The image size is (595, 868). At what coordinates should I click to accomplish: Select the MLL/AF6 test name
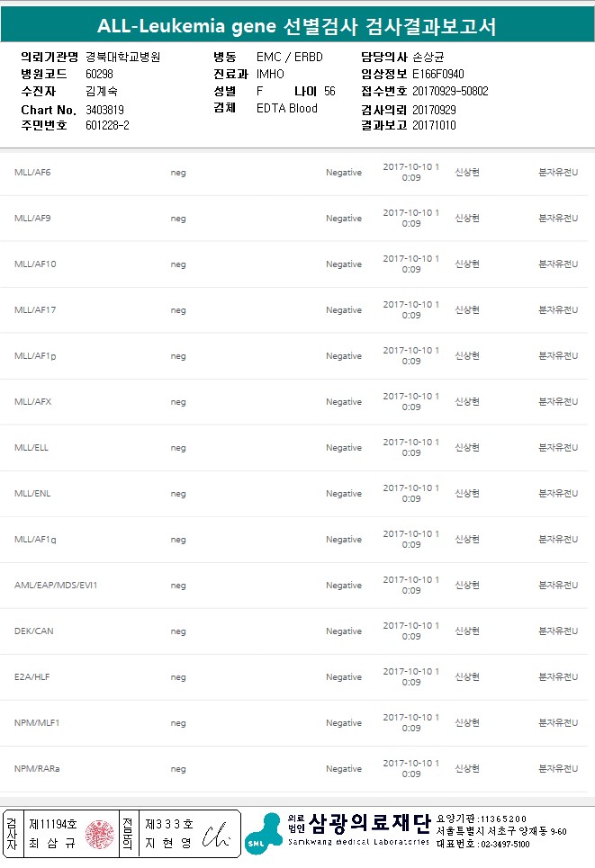tap(32, 173)
